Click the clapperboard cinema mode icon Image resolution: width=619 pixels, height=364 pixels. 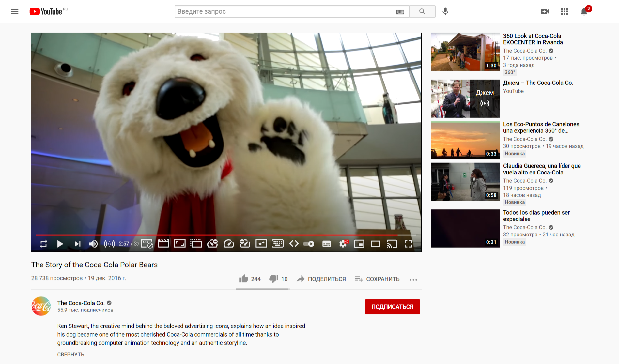(x=163, y=243)
